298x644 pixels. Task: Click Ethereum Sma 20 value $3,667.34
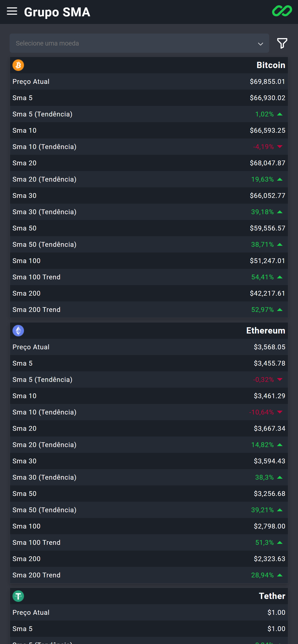[269, 429]
